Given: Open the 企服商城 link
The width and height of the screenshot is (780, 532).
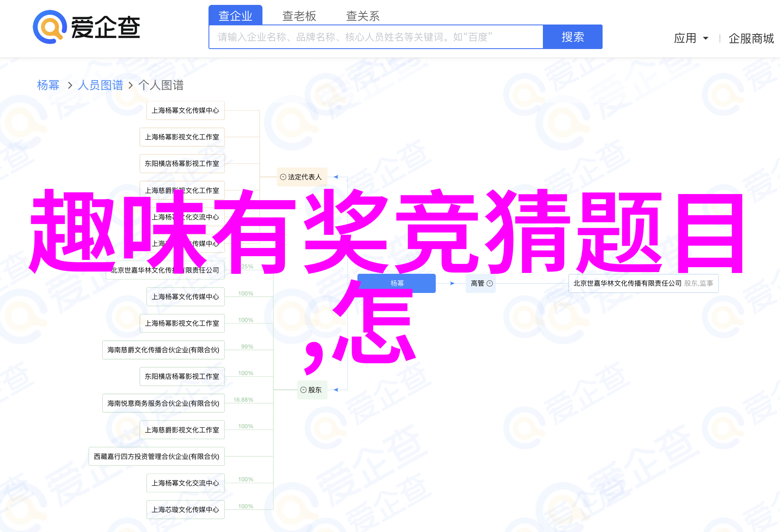Looking at the screenshot, I should 751,38.
